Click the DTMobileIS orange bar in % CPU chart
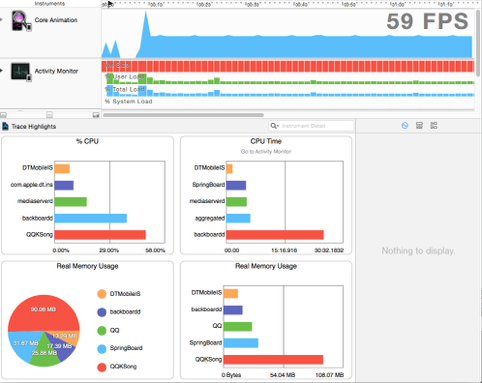Screen dimensions: 482x383 (62, 169)
